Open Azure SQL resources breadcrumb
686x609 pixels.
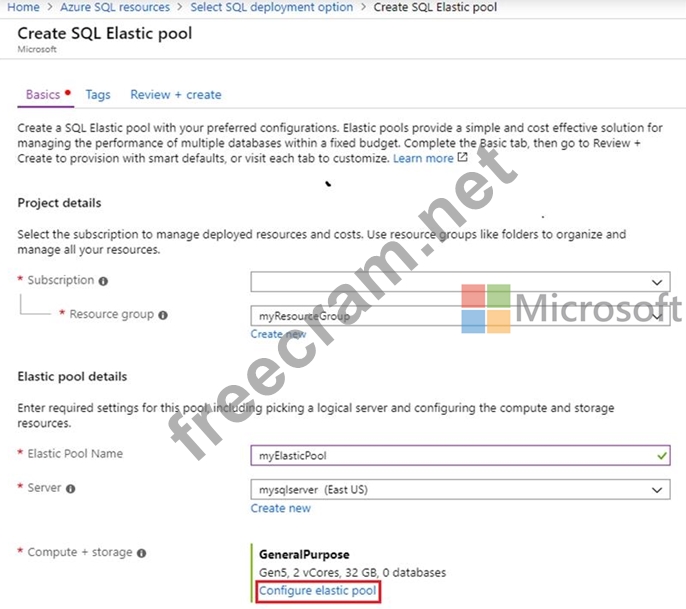coord(115,7)
